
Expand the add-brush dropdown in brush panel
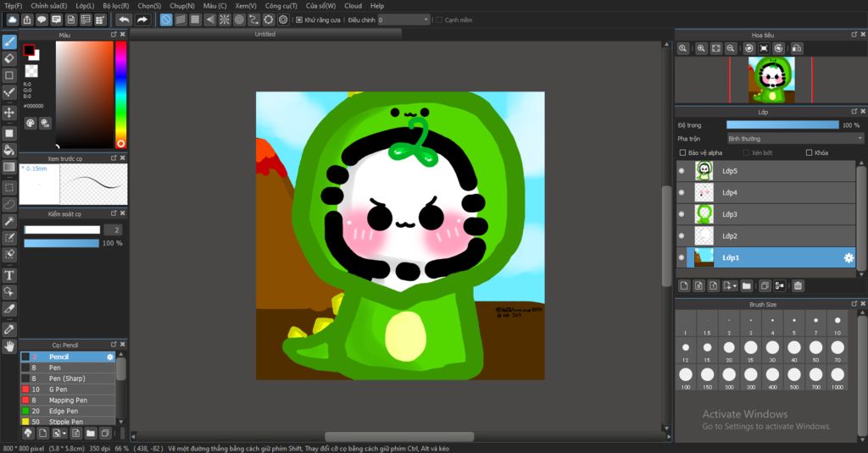64,433
